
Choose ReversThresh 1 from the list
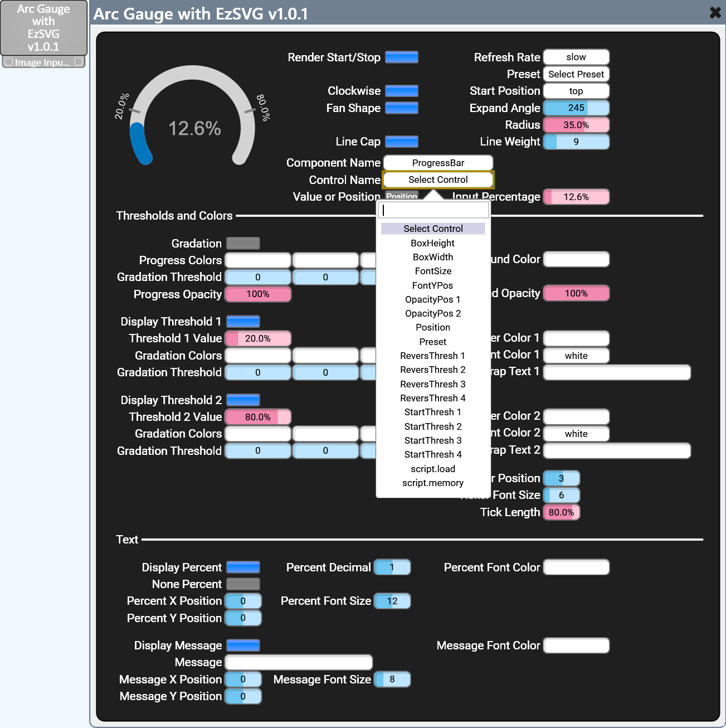pos(433,356)
